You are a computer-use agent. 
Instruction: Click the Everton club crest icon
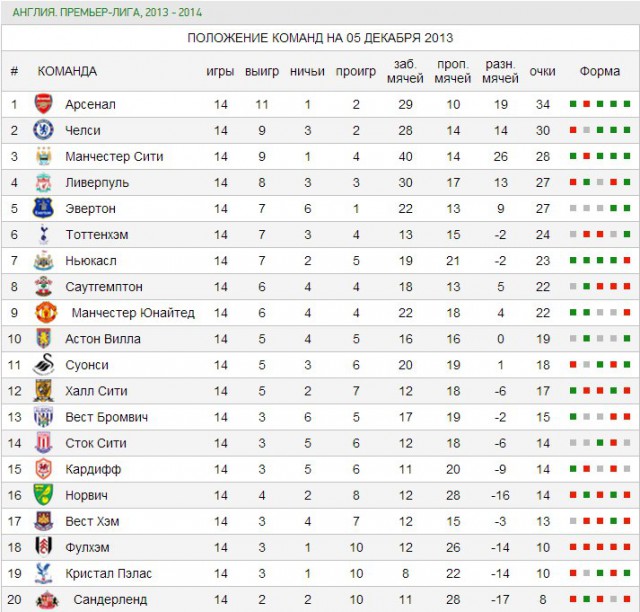click(43, 208)
